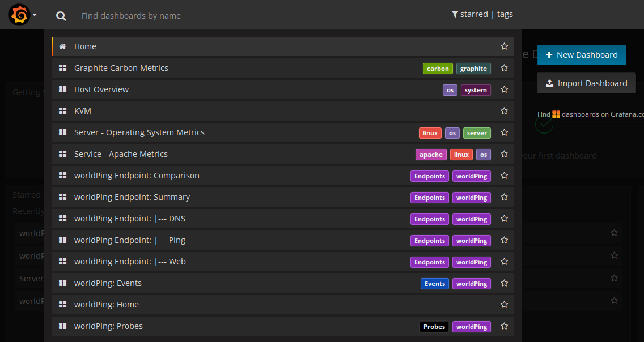Open Server - Operating System Metrics
The image size is (644, 342).
coord(282,132)
